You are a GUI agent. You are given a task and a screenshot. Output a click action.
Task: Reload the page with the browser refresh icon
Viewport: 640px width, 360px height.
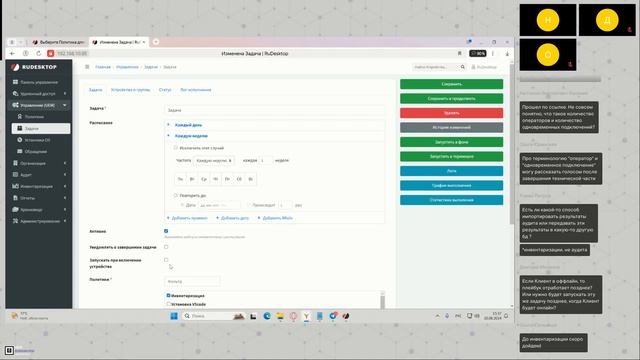pyautogui.click(x=38, y=53)
